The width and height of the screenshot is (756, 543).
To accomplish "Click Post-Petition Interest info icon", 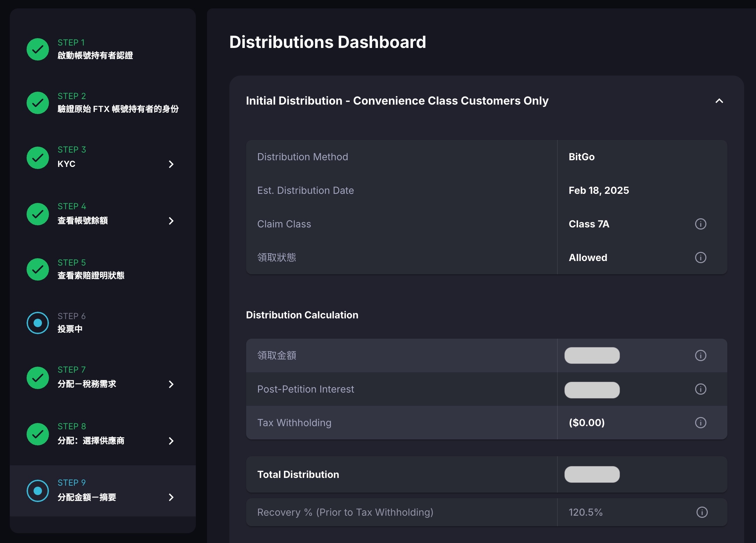I will click(700, 389).
